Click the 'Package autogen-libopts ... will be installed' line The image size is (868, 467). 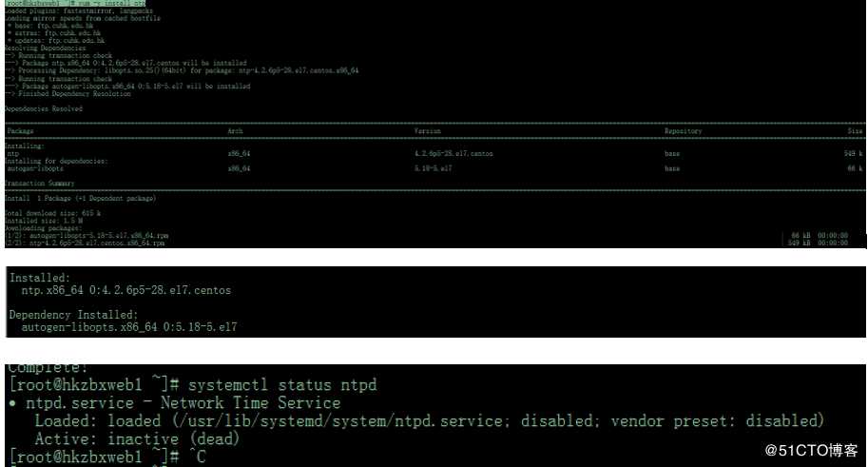128,87
